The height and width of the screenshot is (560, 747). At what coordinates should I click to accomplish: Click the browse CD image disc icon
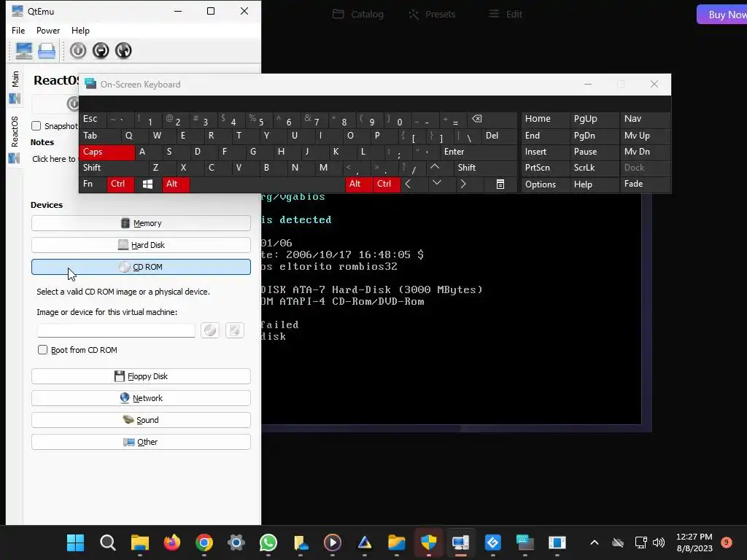tap(210, 330)
